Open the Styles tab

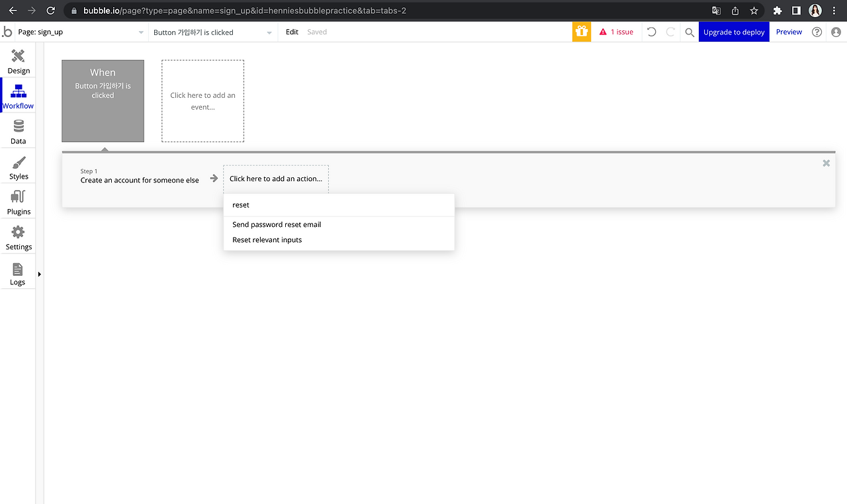pyautogui.click(x=19, y=167)
